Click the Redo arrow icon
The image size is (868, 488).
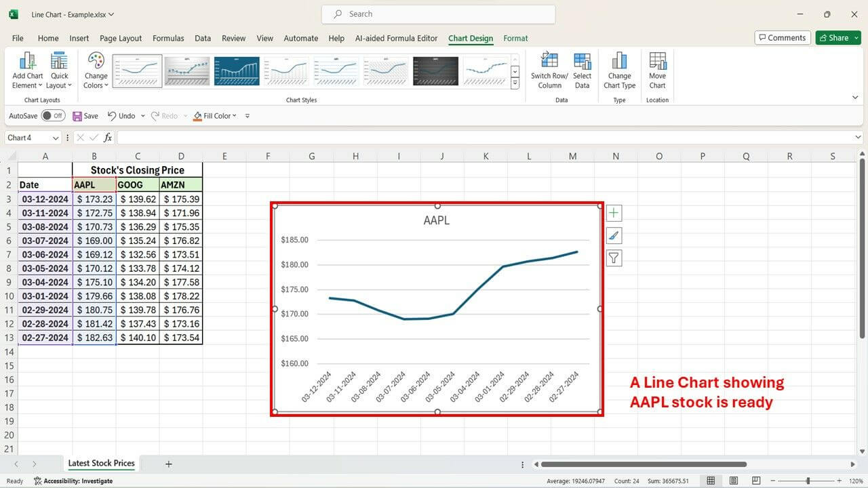click(155, 116)
